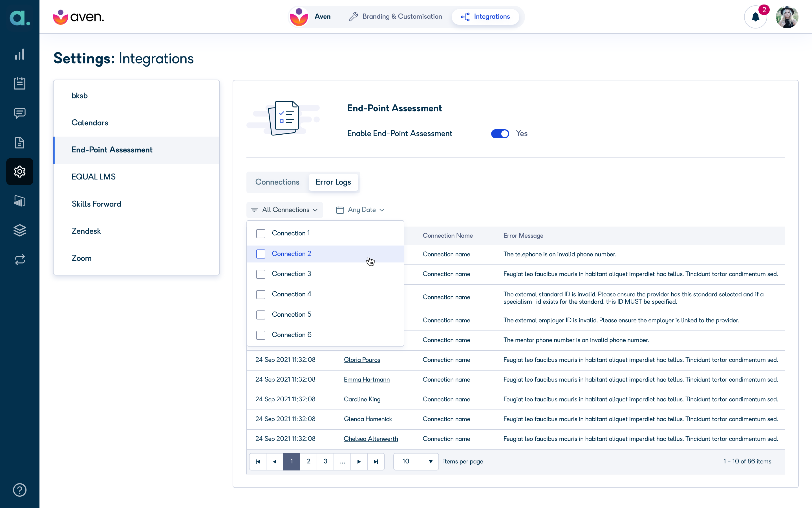
Task: Open the Branding & Customisation tab
Action: click(x=395, y=16)
